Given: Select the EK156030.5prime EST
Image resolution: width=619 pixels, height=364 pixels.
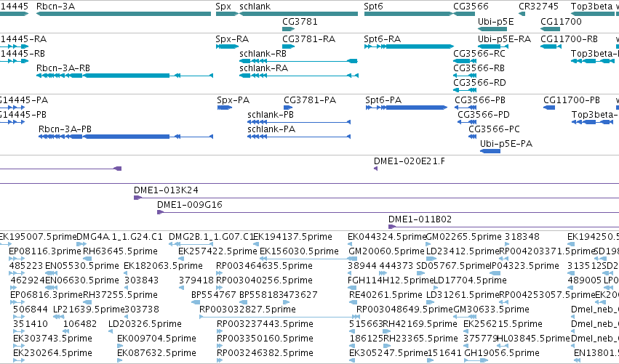Looking at the screenshot, I should coord(308,259).
